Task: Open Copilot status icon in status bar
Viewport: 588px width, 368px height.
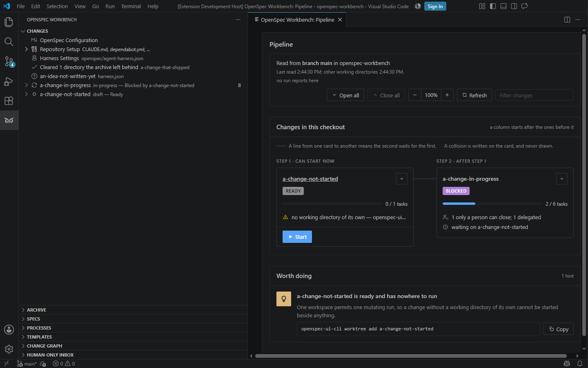Action: pyautogui.click(x=567, y=364)
